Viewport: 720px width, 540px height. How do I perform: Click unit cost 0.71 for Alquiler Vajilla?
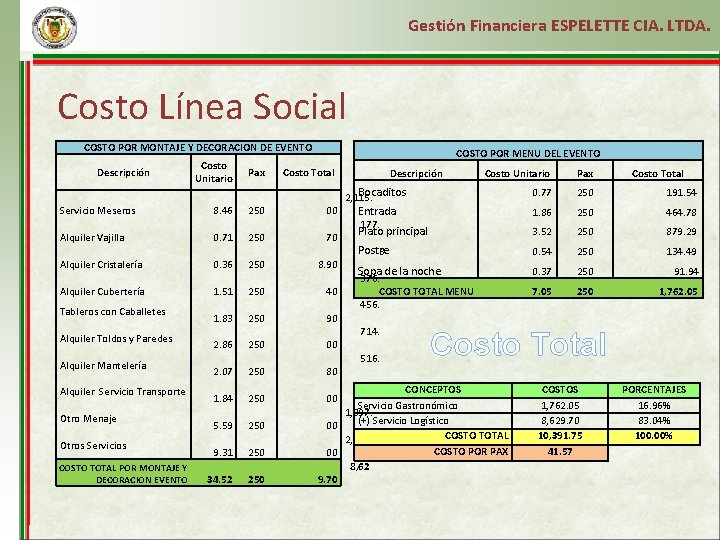click(223, 238)
